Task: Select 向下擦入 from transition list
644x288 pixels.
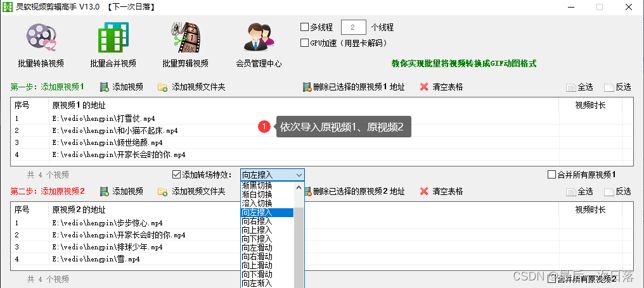Action: tap(267, 239)
